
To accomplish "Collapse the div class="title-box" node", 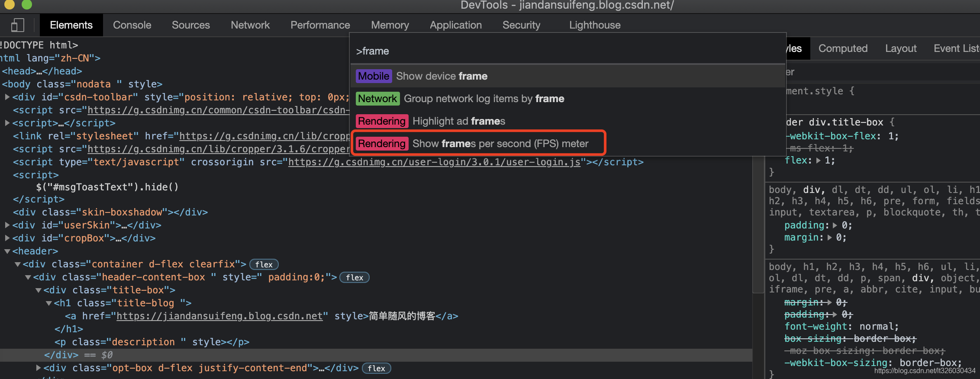I will [x=39, y=290].
